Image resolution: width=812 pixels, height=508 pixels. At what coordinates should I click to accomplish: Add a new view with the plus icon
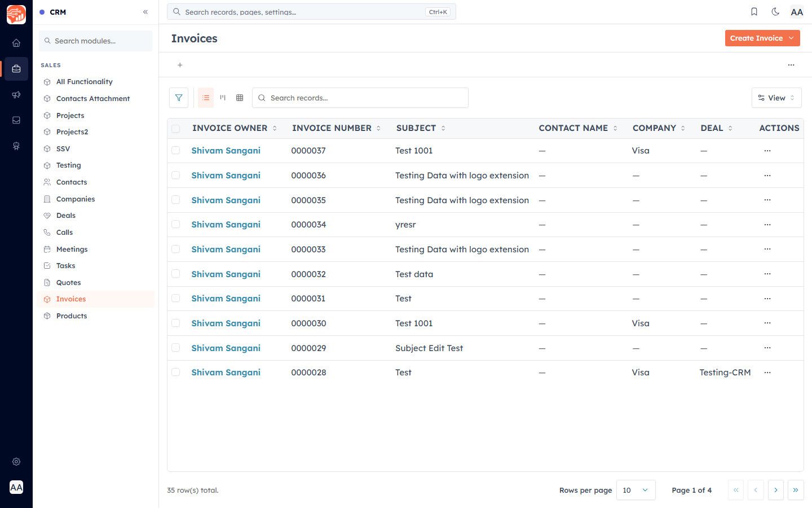(180, 65)
